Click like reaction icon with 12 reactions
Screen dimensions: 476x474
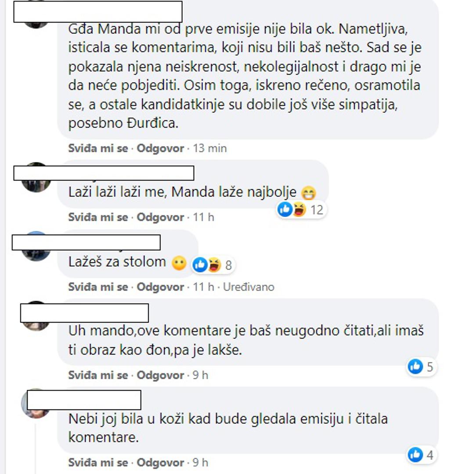(285, 209)
